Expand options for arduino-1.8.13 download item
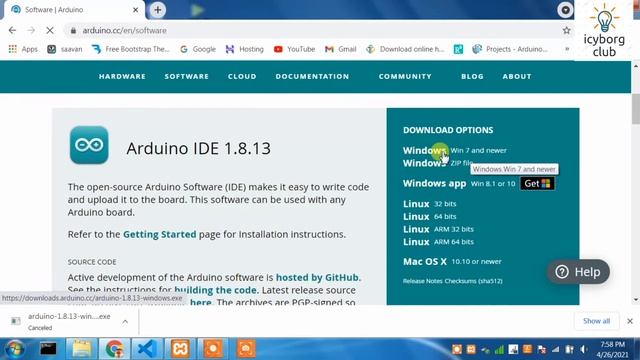Image resolution: width=640 pixels, height=360 pixels. (x=125, y=322)
